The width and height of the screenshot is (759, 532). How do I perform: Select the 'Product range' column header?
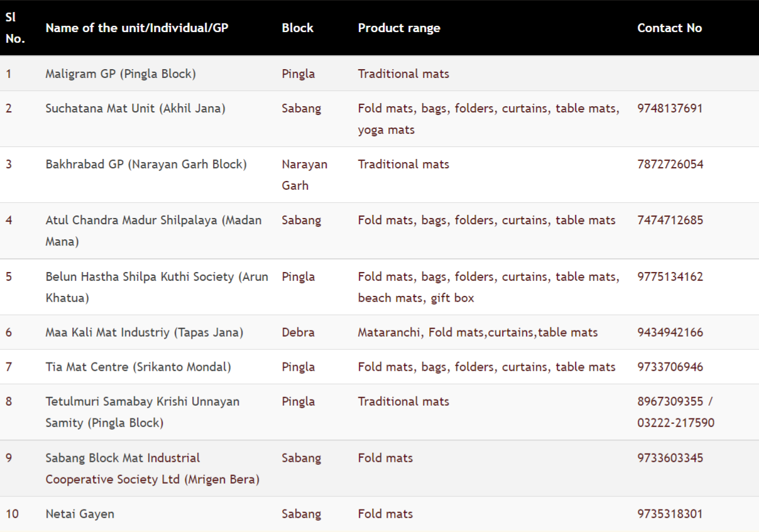coord(399,28)
